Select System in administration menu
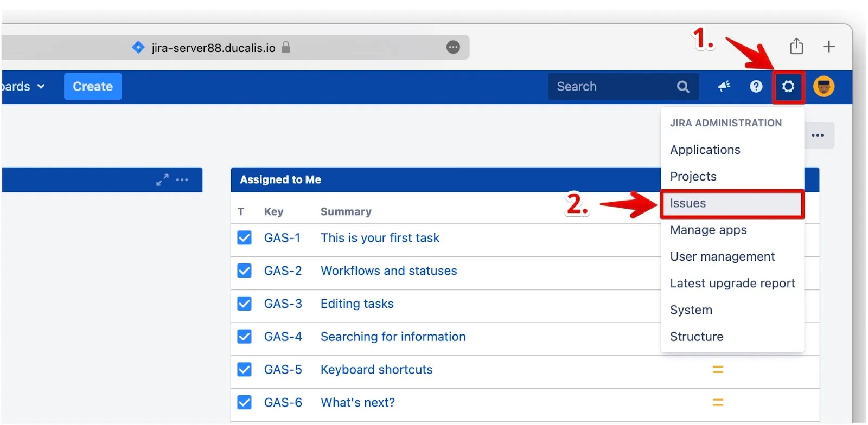The width and height of the screenshot is (868, 425). click(732, 310)
